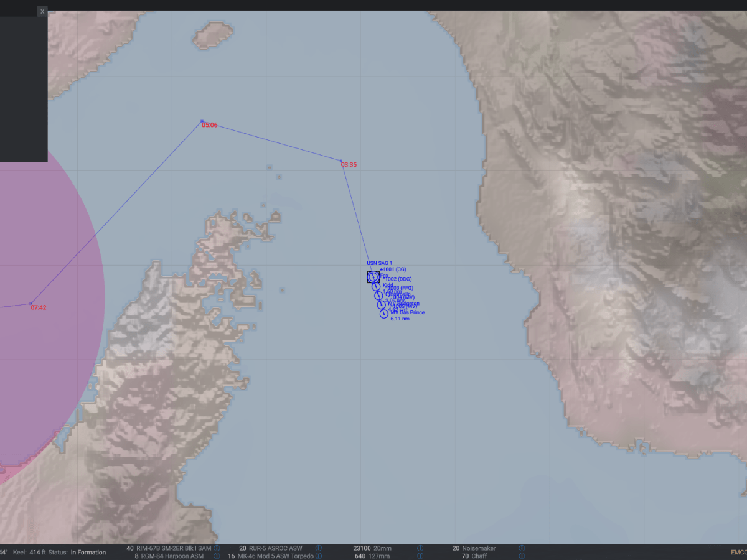Open Noisemaker info icon
Image resolution: width=747 pixels, height=560 pixels.
[522, 548]
